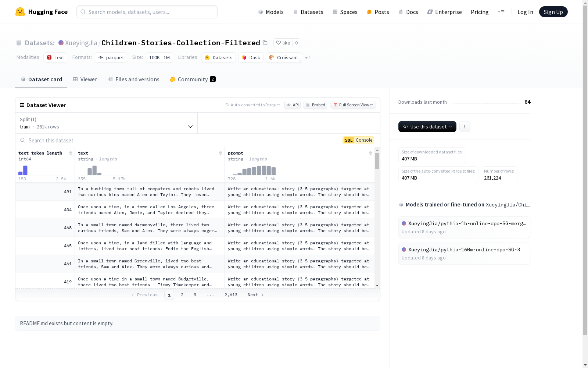Select the Los Angeles story text cell
The width and height of the screenshot is (588, 368).
150,210
